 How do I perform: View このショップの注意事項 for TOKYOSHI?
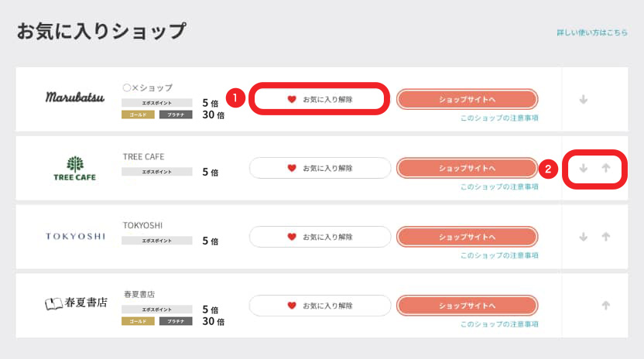498,255
